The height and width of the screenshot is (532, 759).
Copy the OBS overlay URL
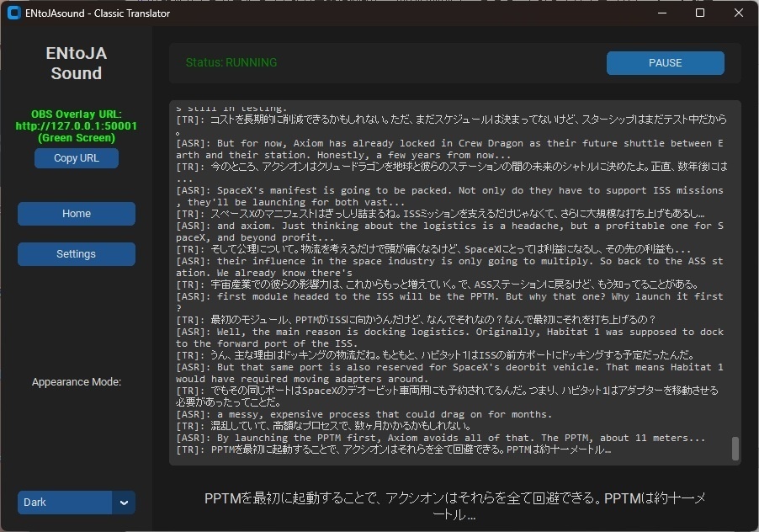click(77, 158)
